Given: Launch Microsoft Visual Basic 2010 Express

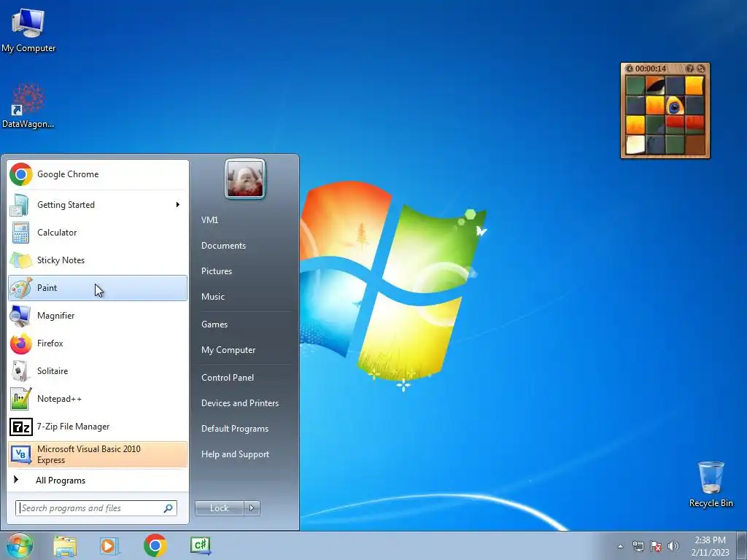Looking at the screenshot, I should [x=98, y=454].
